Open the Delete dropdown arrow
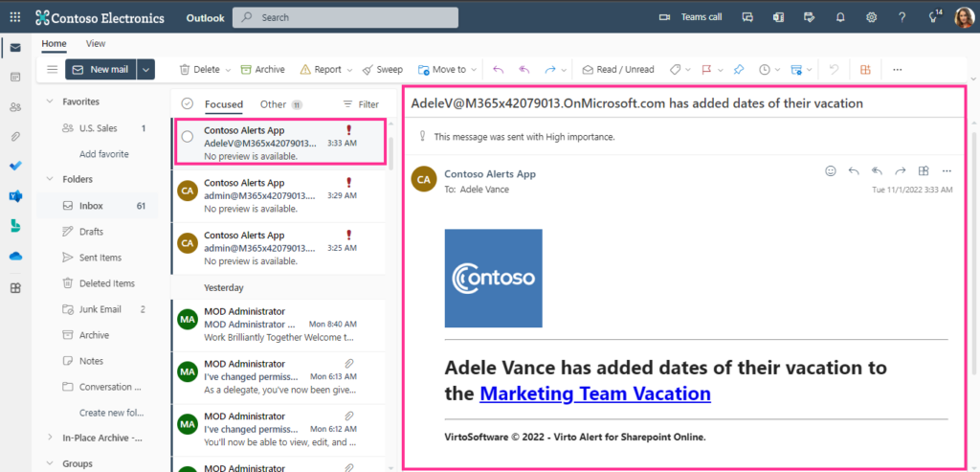Viewport: 980px width, 472px height. tap(228, 70)
